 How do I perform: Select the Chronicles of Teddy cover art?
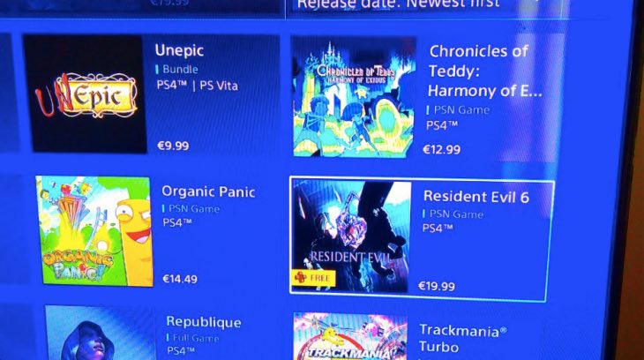click(x=354, y=97)
